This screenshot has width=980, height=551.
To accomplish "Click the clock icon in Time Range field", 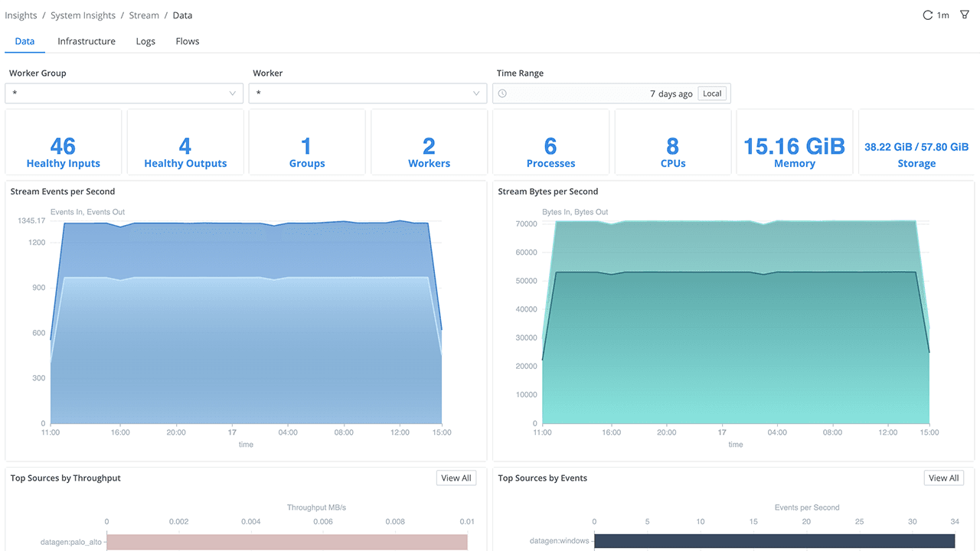I will pos(502,93).
